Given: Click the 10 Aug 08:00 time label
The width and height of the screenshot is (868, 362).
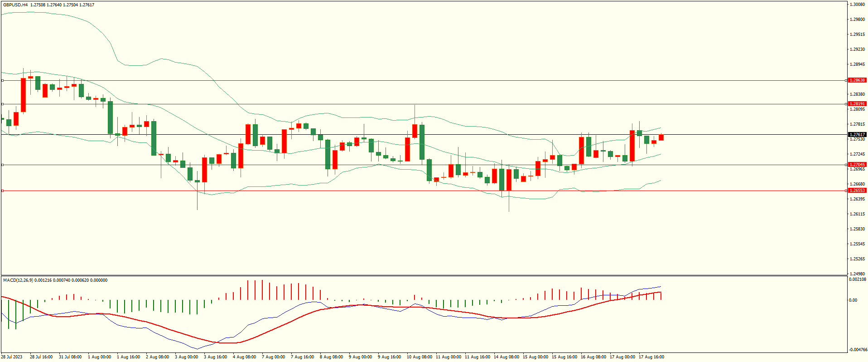Looking at the screenshot, I should click(x=420, y=357).
